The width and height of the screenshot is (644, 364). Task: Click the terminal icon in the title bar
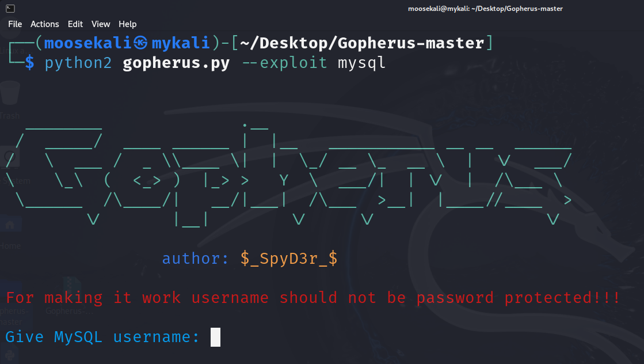[10, 8]
